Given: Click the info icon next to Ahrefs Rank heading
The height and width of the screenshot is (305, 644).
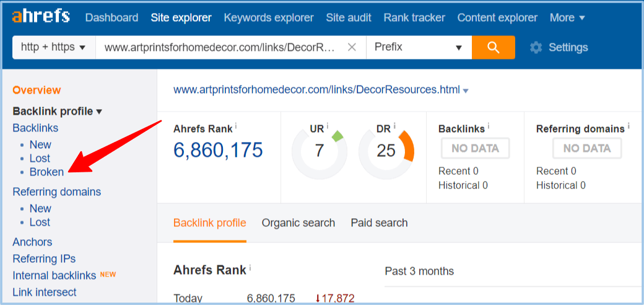Looking at the screenshot, I should coord(236,126).
